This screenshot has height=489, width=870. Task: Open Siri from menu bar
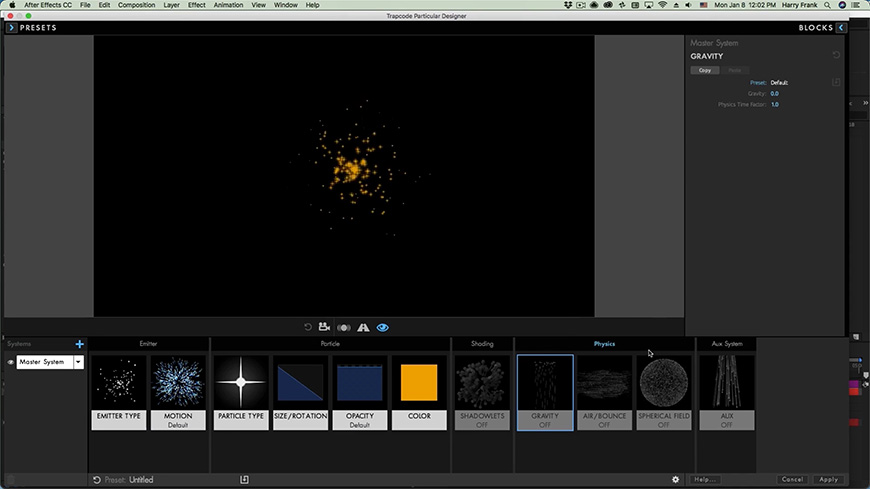[x=842, y=5]
